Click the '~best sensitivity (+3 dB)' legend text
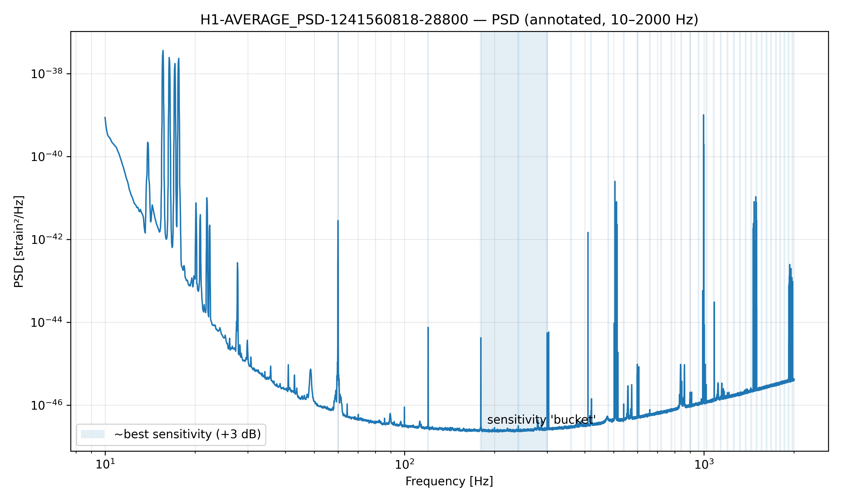The width and height of the screenshot is (841, 504). click(x=187, y=434)
